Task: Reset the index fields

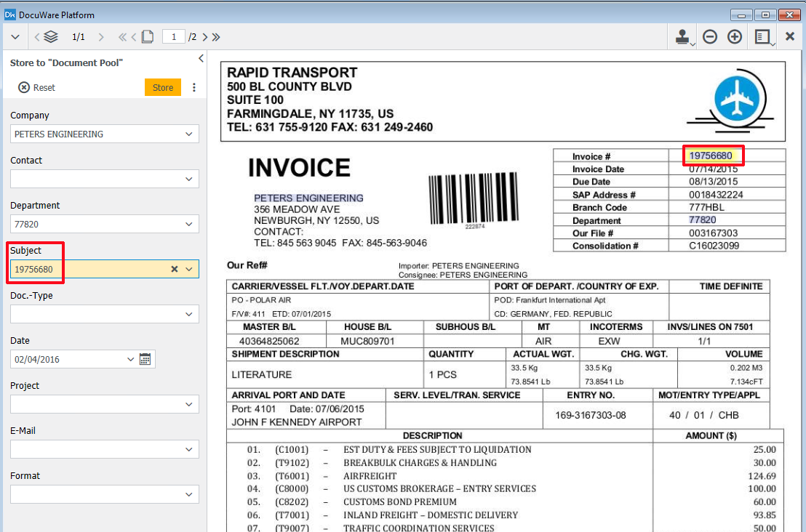Action: tap(36, 87)
